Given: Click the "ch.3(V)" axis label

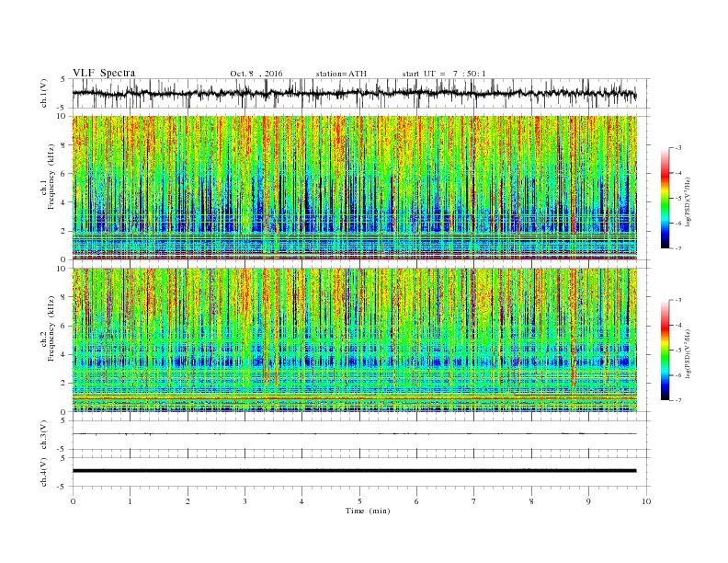Looking at the screenshot, I should [x=44, y=435].
